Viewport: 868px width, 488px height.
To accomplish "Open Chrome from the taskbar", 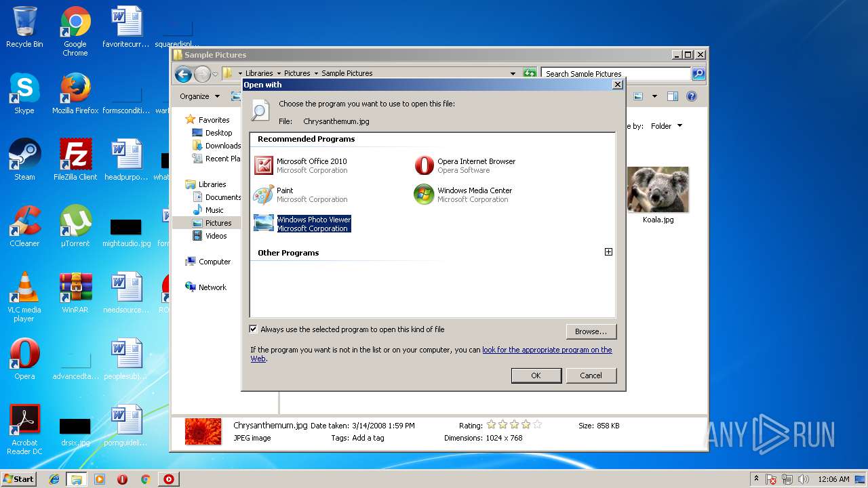I will (x=145, y=479).
